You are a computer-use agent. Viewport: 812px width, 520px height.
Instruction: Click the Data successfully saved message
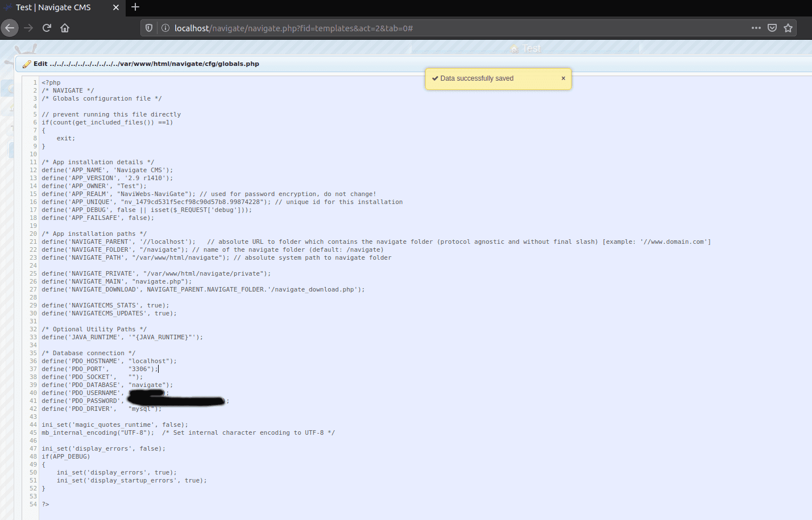[x=477, y=78]
